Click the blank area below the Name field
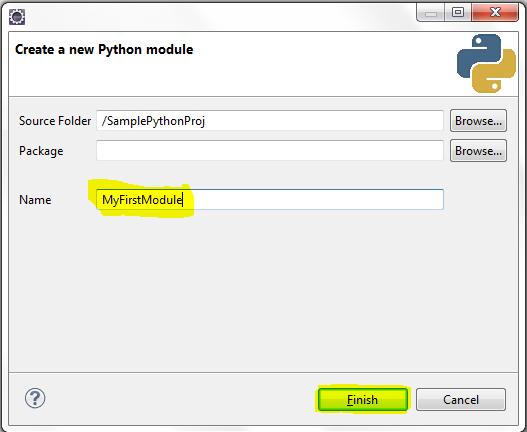This screenshot has height=432, width=527. coord(263,289)
